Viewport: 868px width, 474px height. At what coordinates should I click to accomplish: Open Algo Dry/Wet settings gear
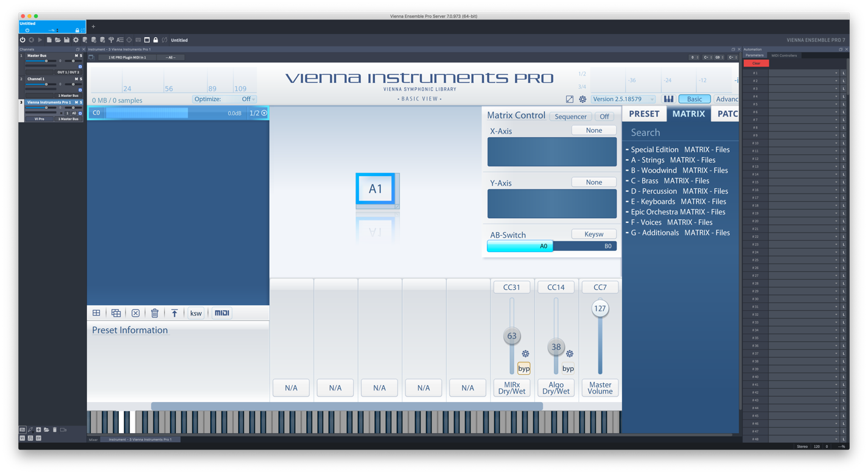570,354
